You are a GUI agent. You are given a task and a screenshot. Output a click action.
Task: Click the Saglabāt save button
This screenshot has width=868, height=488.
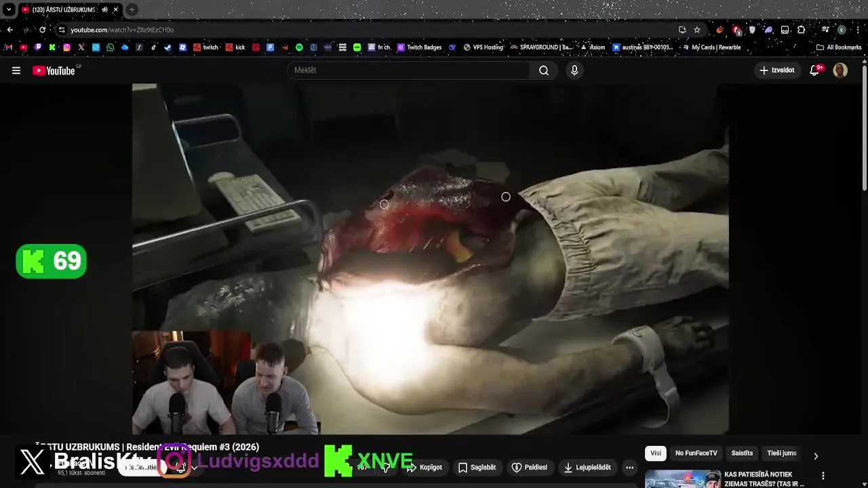(x=477, y=468)
